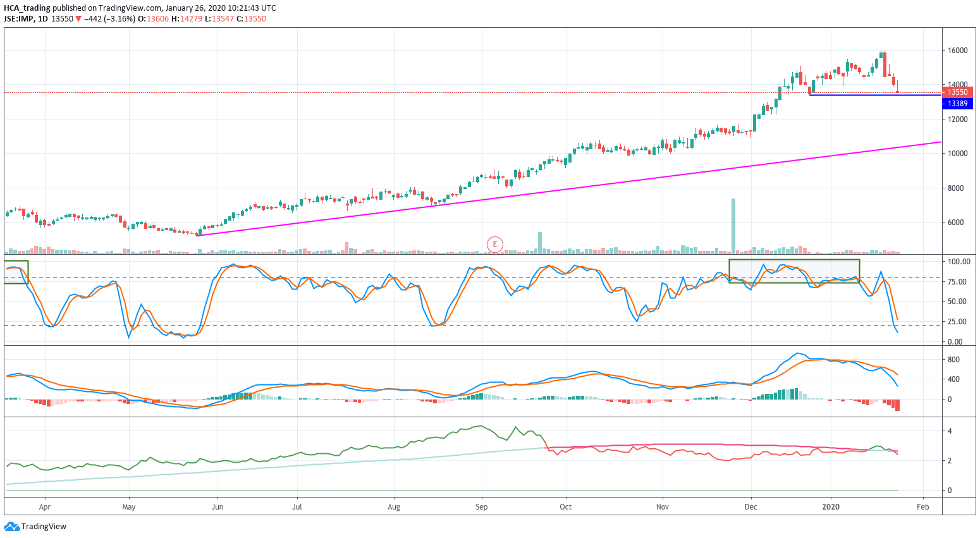Select the high value H:14279
The width and height of the screenshot is (980, 538).
[x=187, y=19]
